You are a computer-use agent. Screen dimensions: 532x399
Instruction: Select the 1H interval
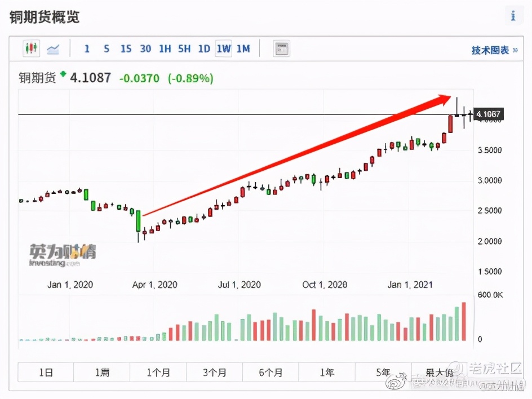[x=165, y=49]
